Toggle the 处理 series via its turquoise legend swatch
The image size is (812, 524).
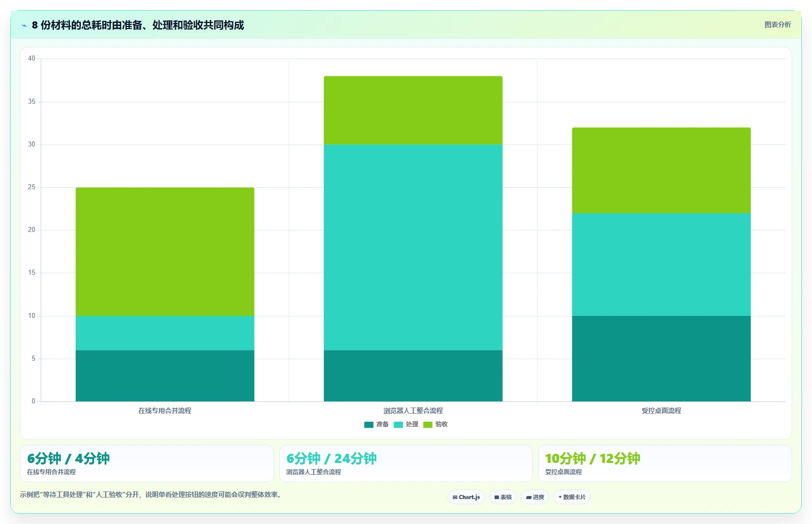[x=398, y=424]
